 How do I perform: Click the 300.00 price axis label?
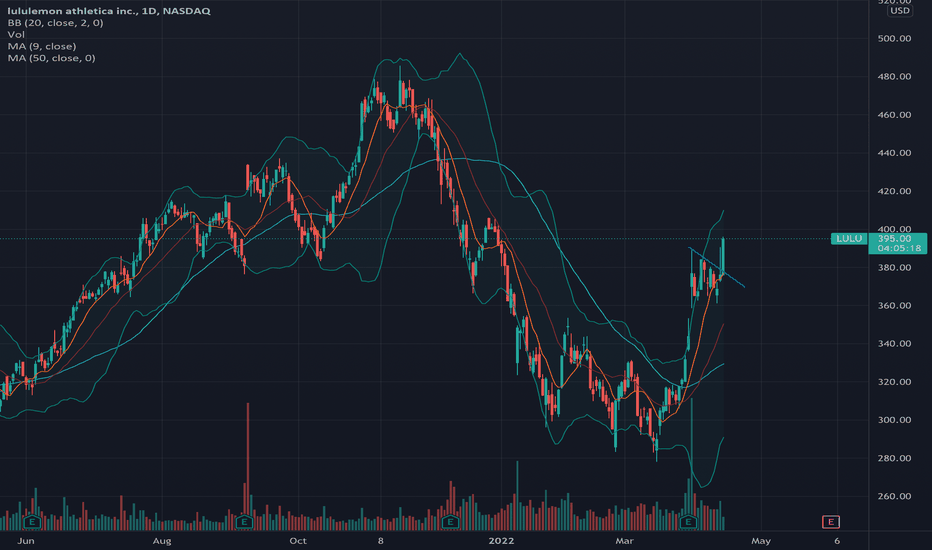[894, 420]
